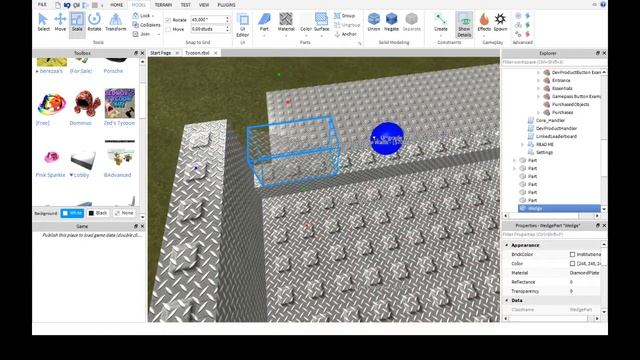Open the UI Editor
The width and height of the screenshot is (640, 360).
point(242,25)
